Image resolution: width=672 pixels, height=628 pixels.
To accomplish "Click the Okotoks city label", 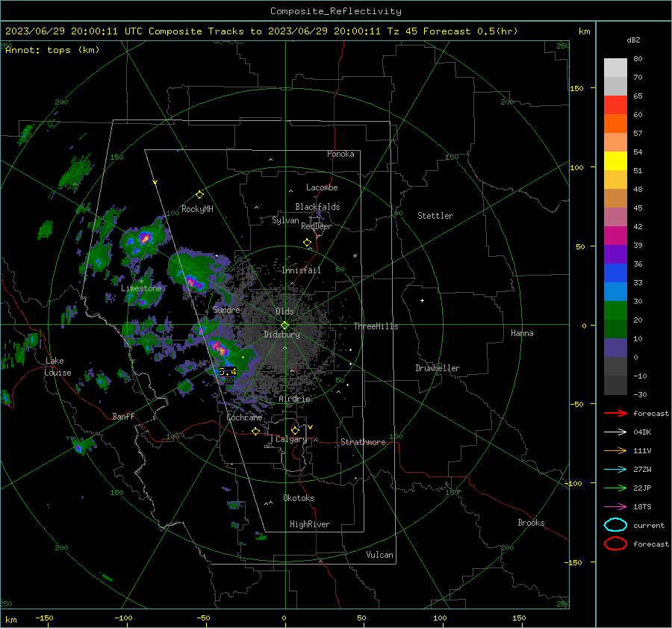I will pos(299,498).
